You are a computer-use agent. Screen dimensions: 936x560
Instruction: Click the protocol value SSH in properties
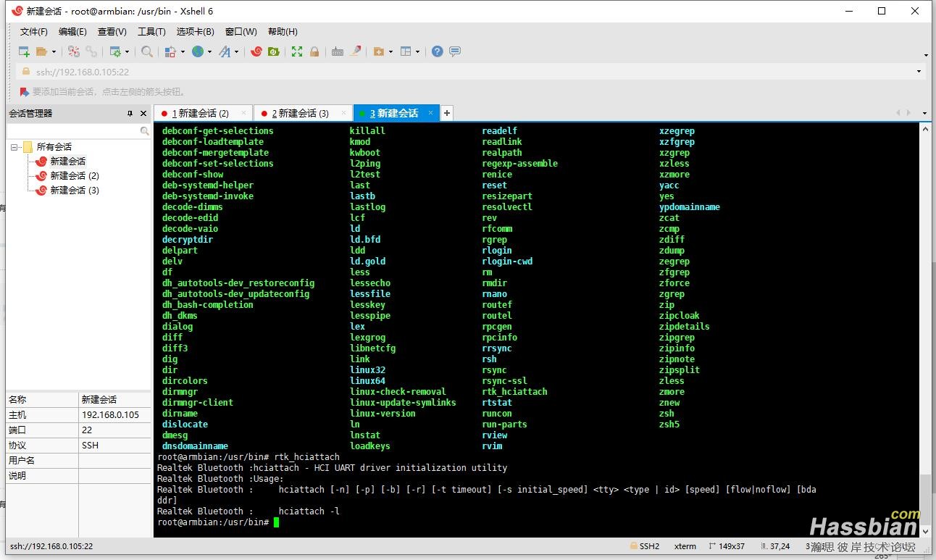tap(91, 446)
